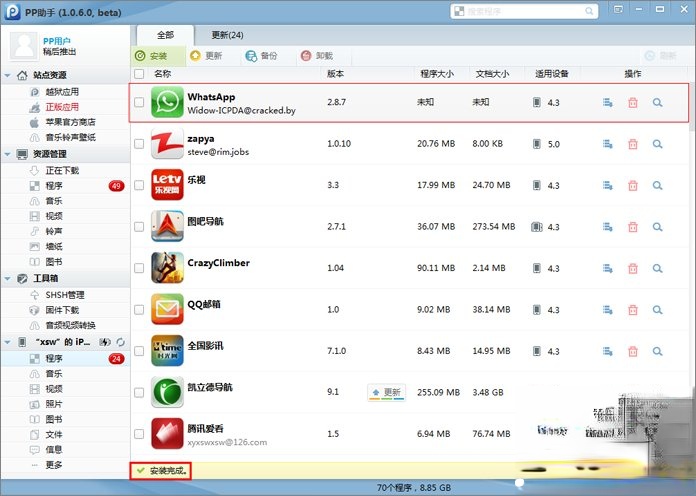Switch to the 更新(24) tab

227,35
